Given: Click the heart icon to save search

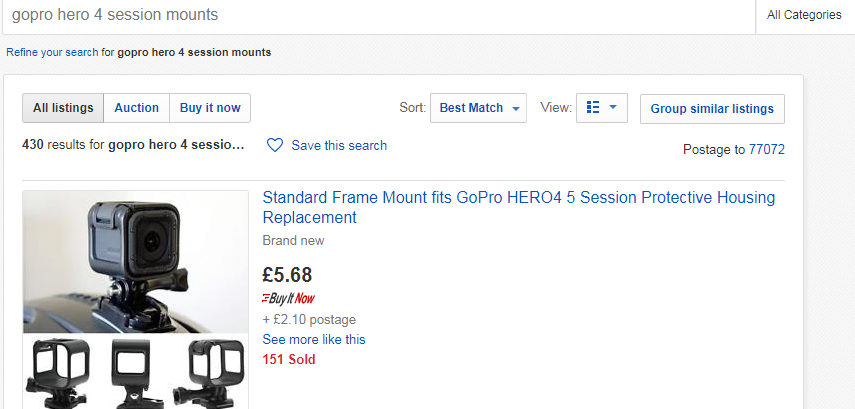Looking at the screenshot, I should pos(275,145).
